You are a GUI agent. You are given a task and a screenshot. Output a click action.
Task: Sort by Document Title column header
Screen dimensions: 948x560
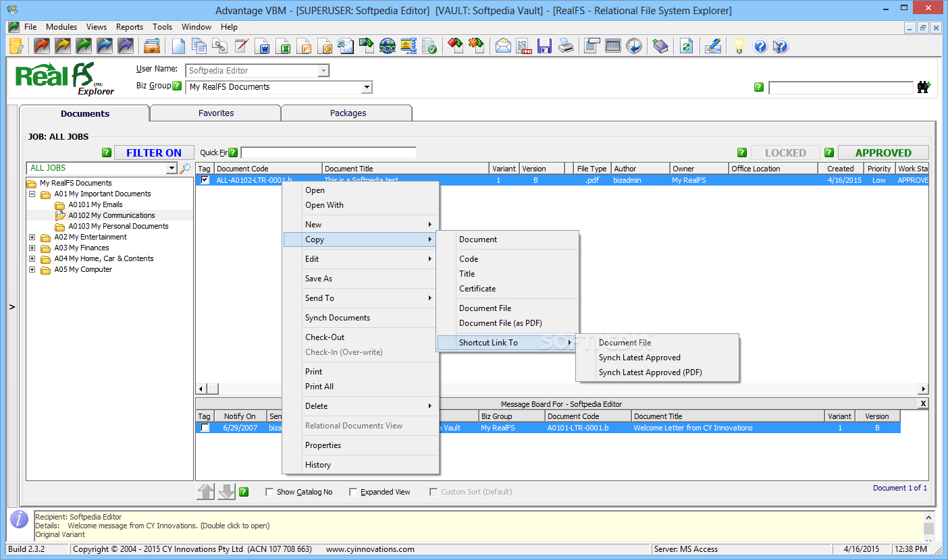point(405,169)
